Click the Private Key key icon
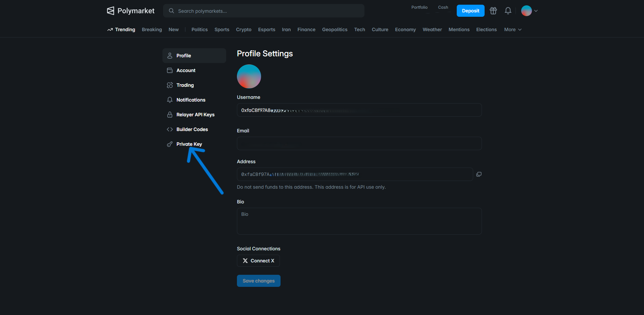The height and width of the screenshot is (315, 644). 170,144
